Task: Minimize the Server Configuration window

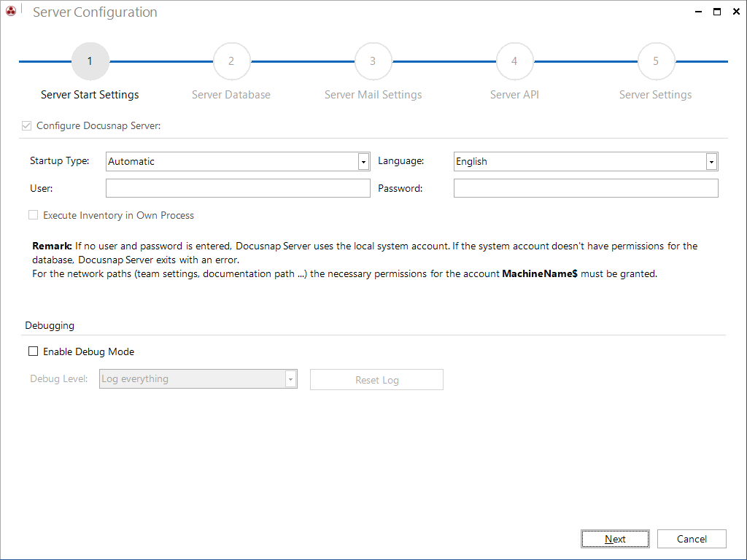Action: [698, 12]
